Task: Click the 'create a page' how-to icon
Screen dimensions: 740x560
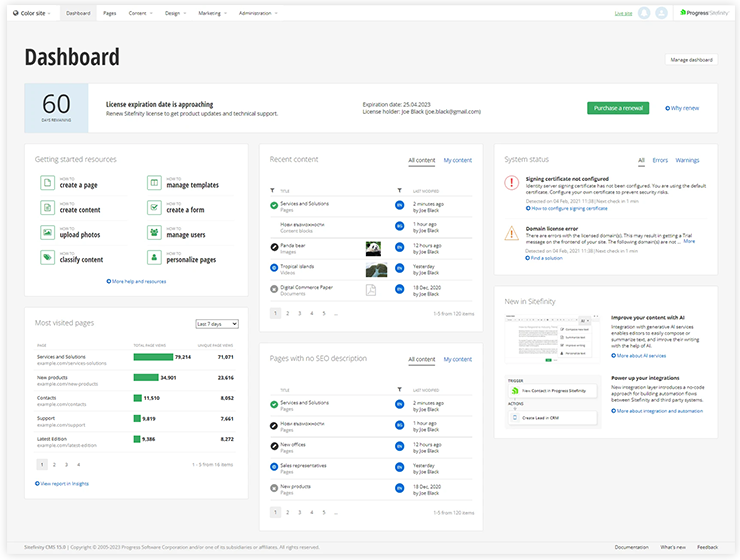Action: click(x=47, y=183)
